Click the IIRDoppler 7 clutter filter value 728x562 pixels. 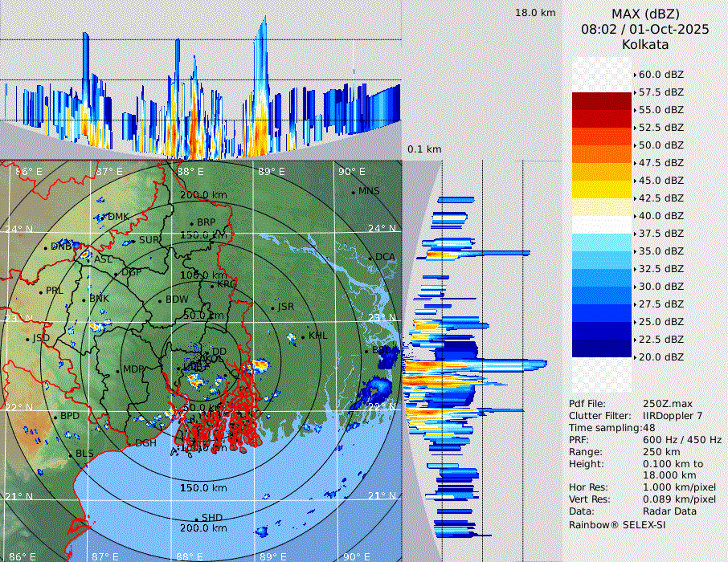click(x=673, y=416)
